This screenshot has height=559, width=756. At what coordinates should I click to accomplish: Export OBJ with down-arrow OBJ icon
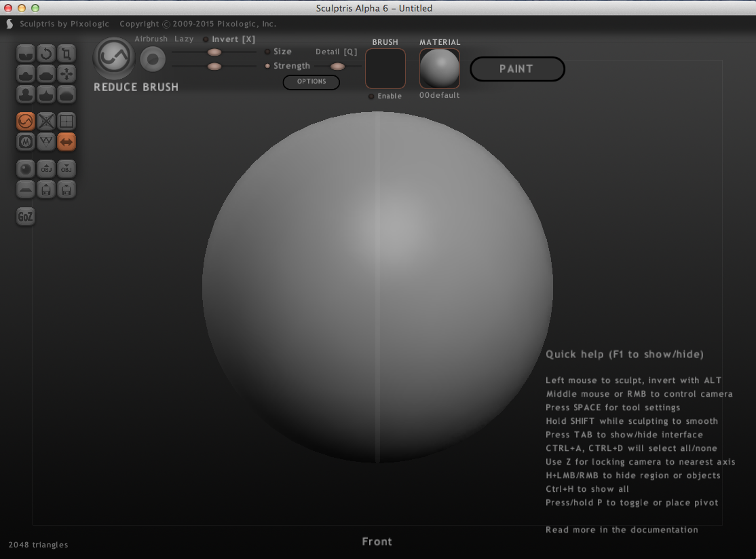67,169
